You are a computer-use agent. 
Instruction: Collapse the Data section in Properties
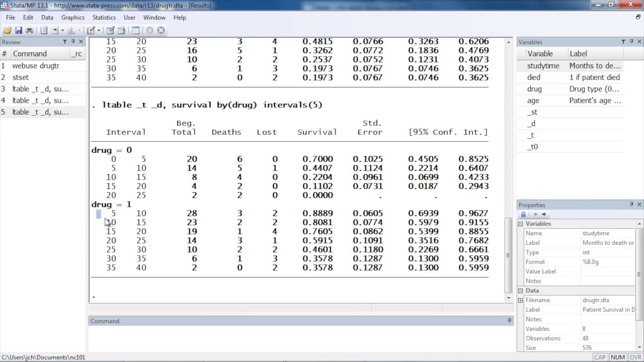coord(521,291)
